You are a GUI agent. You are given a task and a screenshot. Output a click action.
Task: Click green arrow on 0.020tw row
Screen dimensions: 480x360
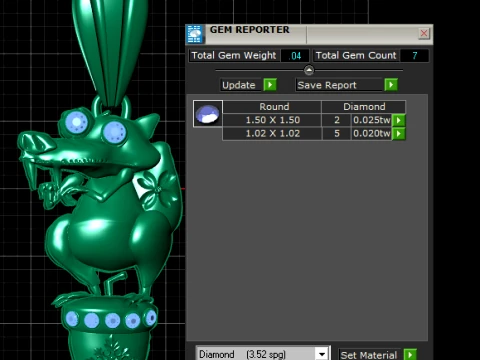(399, 134)
